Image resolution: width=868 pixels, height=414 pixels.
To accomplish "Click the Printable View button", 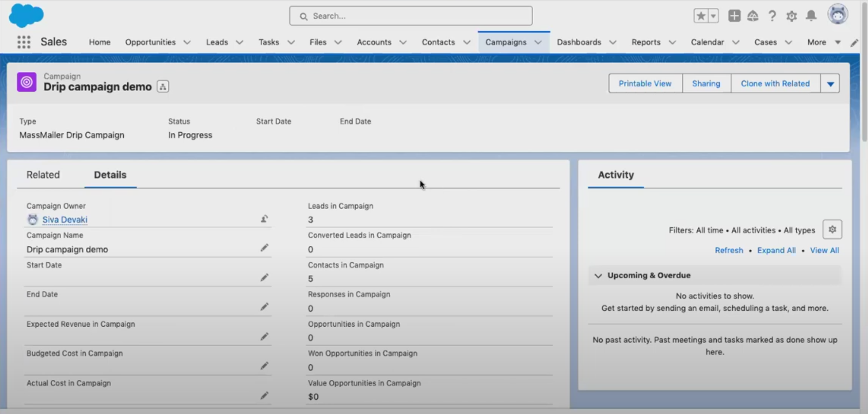I will (645, 83).
